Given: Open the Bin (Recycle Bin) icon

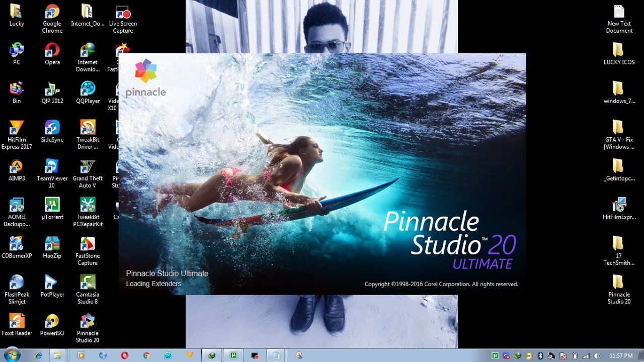Looking at the screenshot, I should (17, 93).
